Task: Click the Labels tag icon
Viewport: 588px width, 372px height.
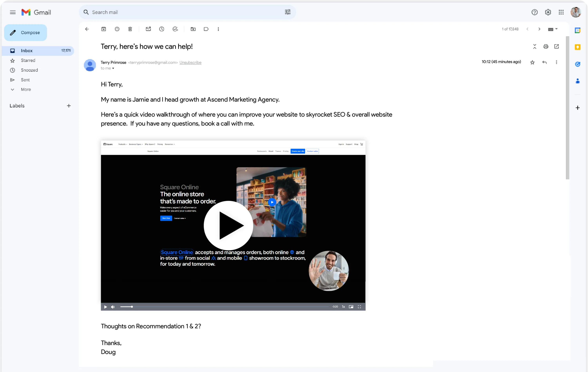Action: click(x=206, y=29)
